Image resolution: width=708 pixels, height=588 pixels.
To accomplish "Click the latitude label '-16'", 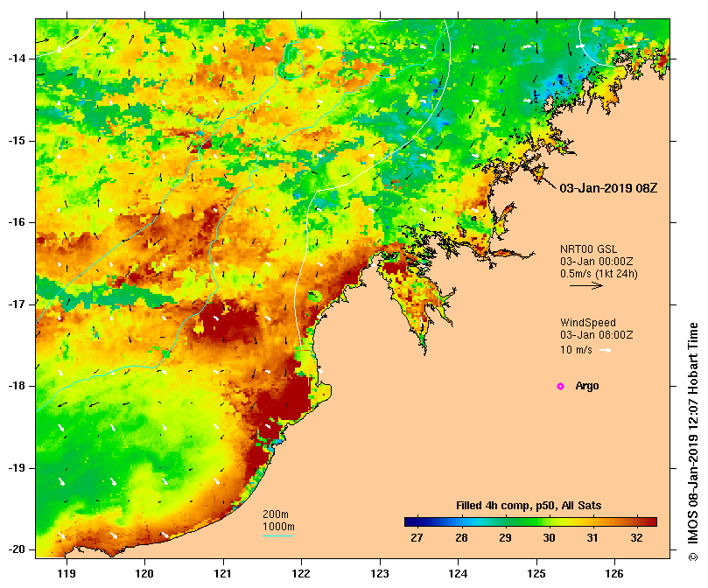I will [17, 222].
